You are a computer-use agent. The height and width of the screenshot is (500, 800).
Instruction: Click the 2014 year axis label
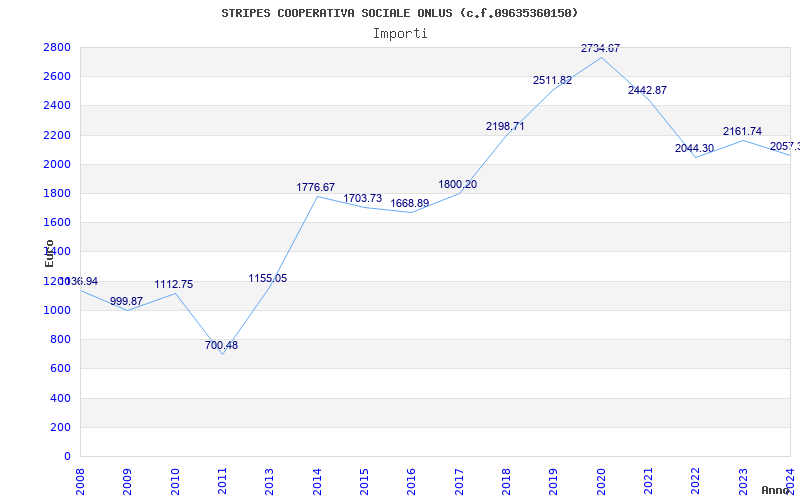pos(317,482)
